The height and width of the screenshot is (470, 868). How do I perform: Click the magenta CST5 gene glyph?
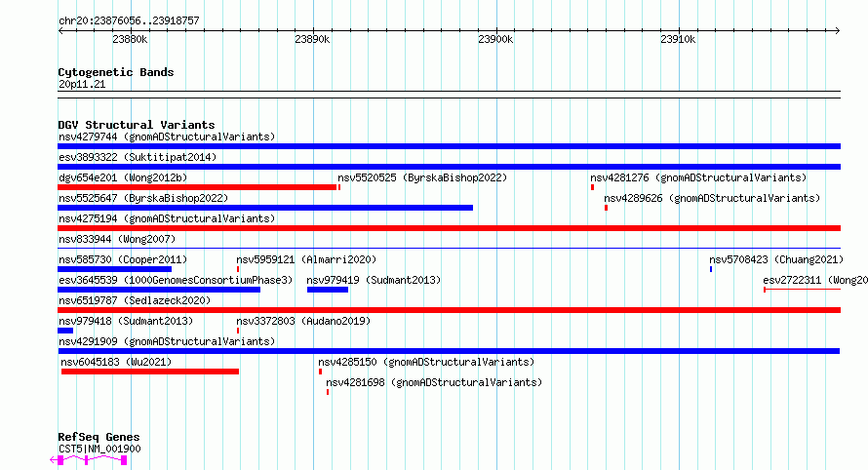89,460
